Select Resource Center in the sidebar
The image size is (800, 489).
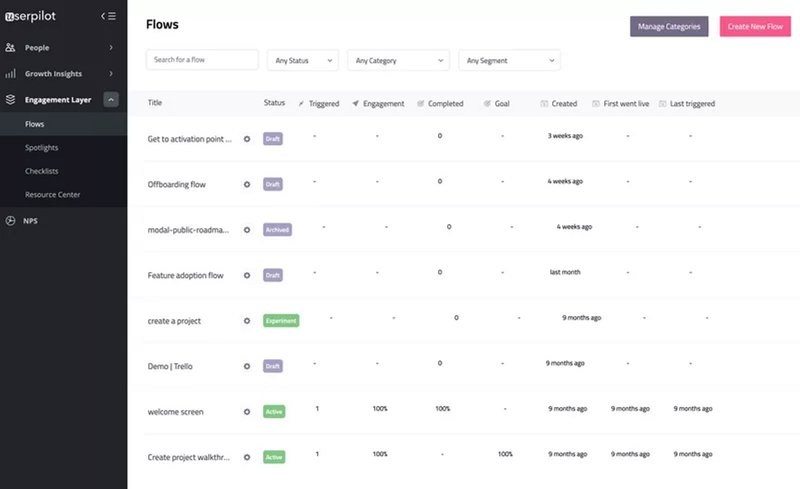[53, 194]
